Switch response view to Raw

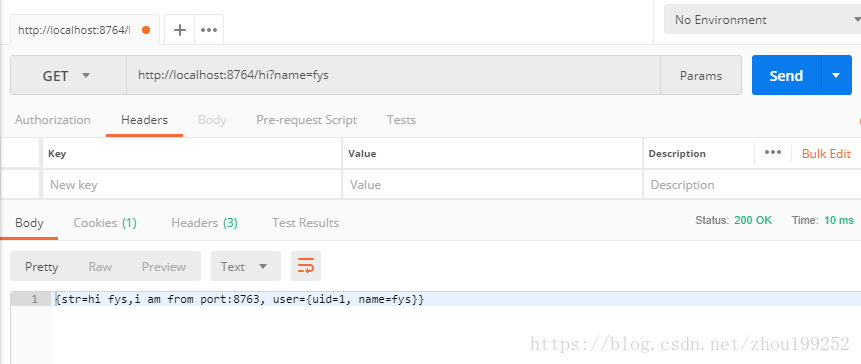click(100, 266)
